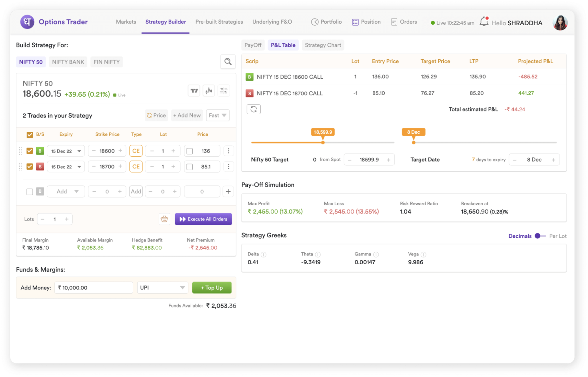
Task: Click the + Top Up button
Action: pos(211,287)
